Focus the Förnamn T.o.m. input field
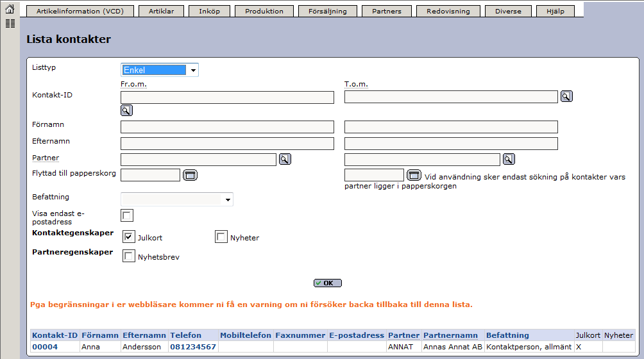This screenshot has height=359, width=644. pyautogui.click(x=451, y=127)
